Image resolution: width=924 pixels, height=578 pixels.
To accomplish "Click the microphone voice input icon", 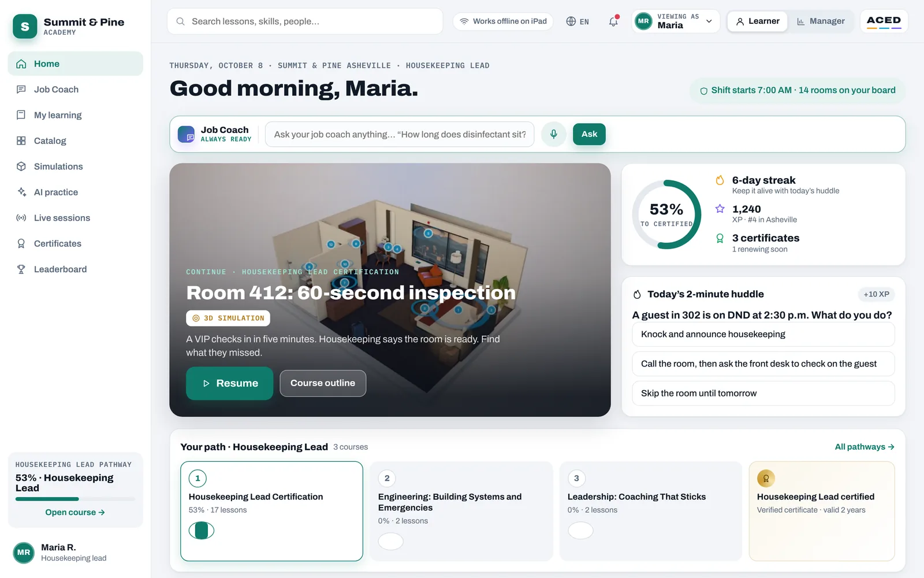I will [x=553, y=134].
